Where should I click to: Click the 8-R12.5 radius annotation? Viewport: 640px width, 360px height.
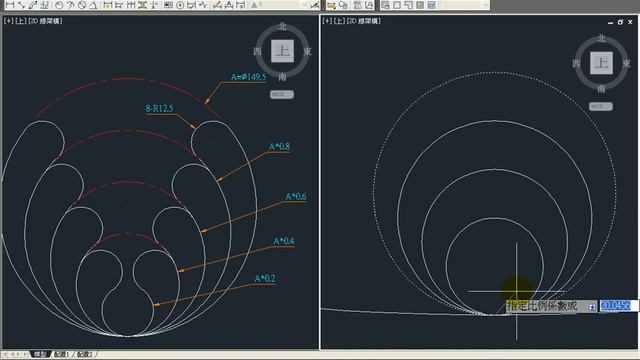pos(160,108)
